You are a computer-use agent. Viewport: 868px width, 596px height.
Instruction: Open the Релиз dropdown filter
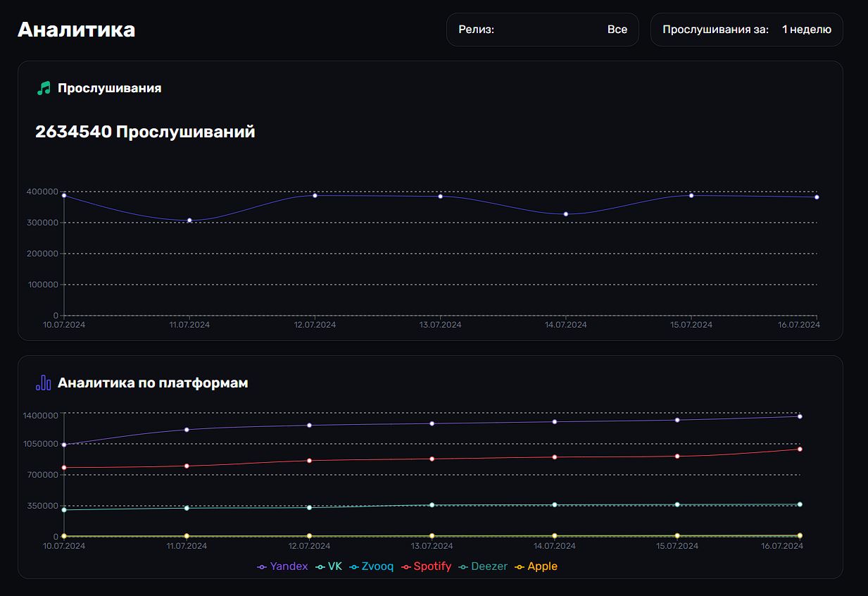pyautogui.click(x=542, y=30)
